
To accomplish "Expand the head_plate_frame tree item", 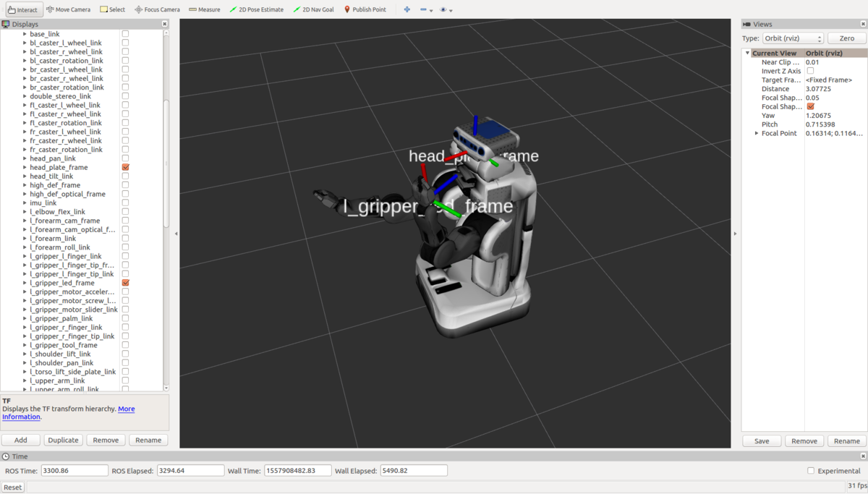I will point(25,167).
